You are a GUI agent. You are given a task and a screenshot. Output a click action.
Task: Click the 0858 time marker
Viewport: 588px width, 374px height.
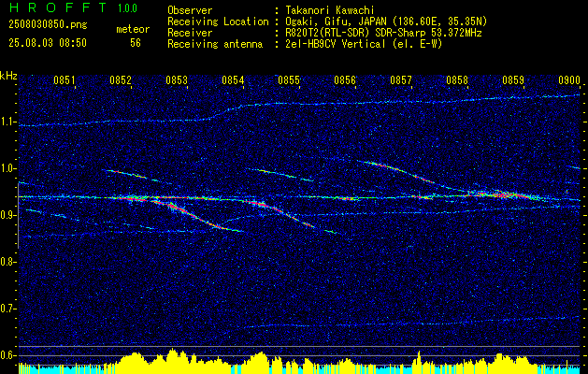[x=457, y=80]
